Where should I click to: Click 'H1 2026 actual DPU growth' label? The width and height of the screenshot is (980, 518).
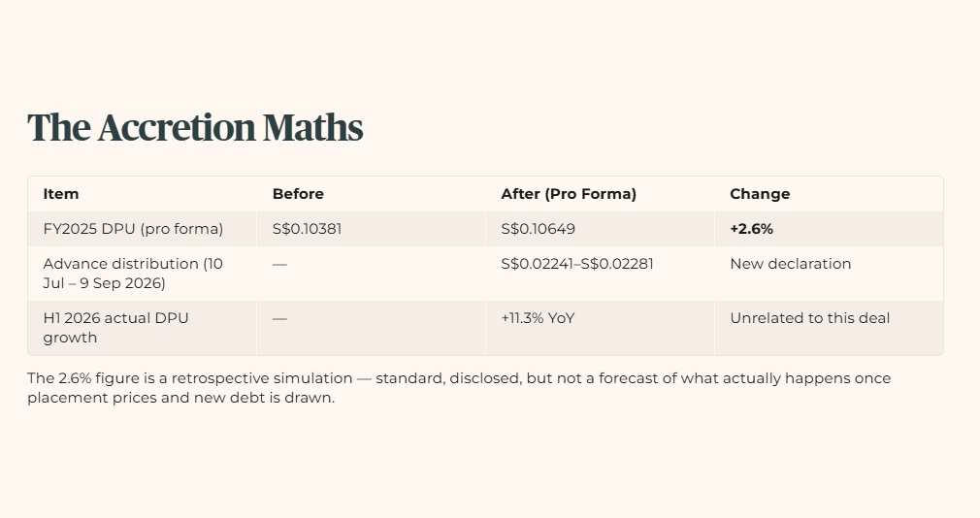pyautogui.click(x=115, y=328)
